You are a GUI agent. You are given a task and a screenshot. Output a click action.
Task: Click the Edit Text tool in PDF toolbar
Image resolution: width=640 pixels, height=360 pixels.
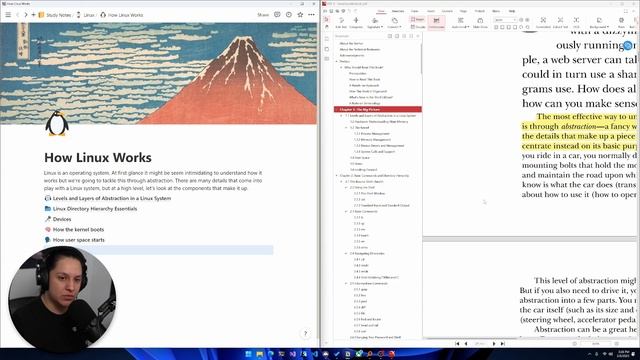tap(341, 22)
